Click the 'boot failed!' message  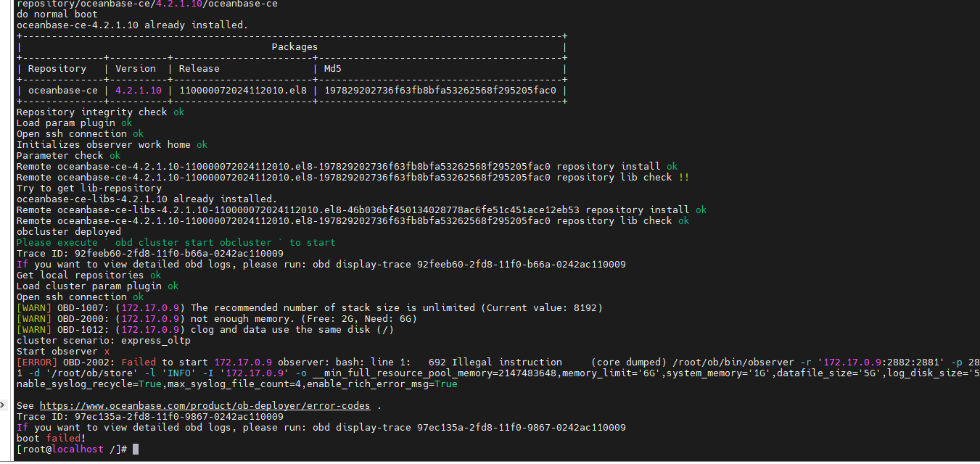[x=52, y=439]
